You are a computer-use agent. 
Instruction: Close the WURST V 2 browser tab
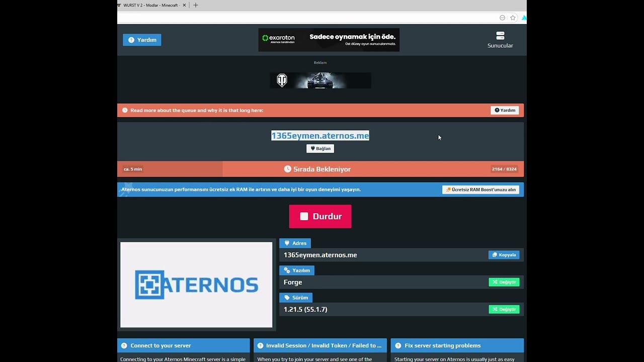tap(185, 5)
